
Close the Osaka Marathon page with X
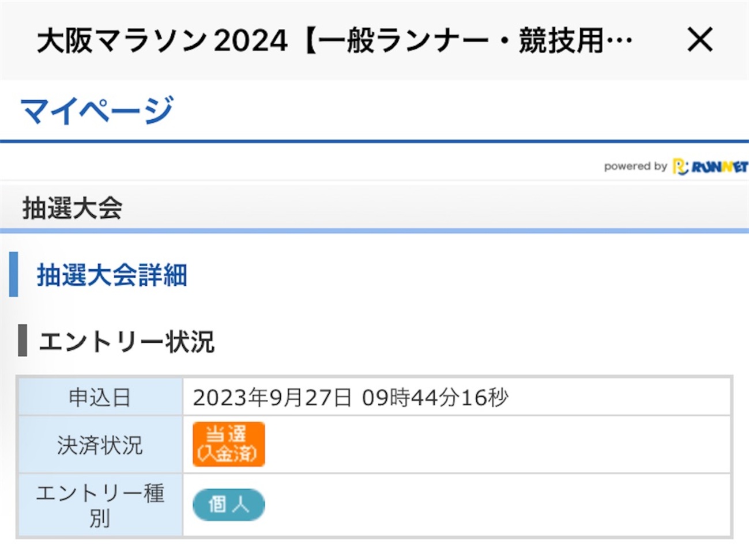pyautogui.click(x=700, y=40)
